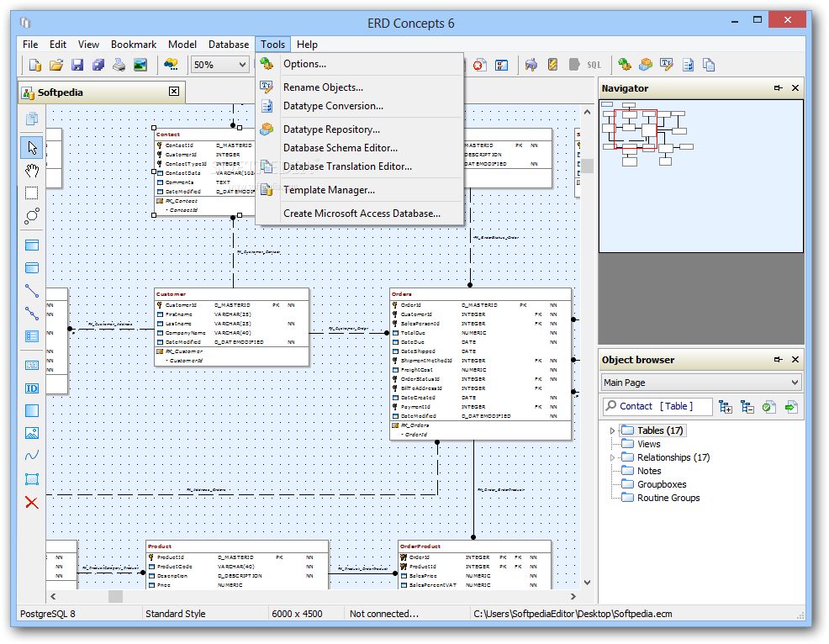Select the hand pan tool
The height and width of the screenshot is (644, 829).
[x=32, y=171]
